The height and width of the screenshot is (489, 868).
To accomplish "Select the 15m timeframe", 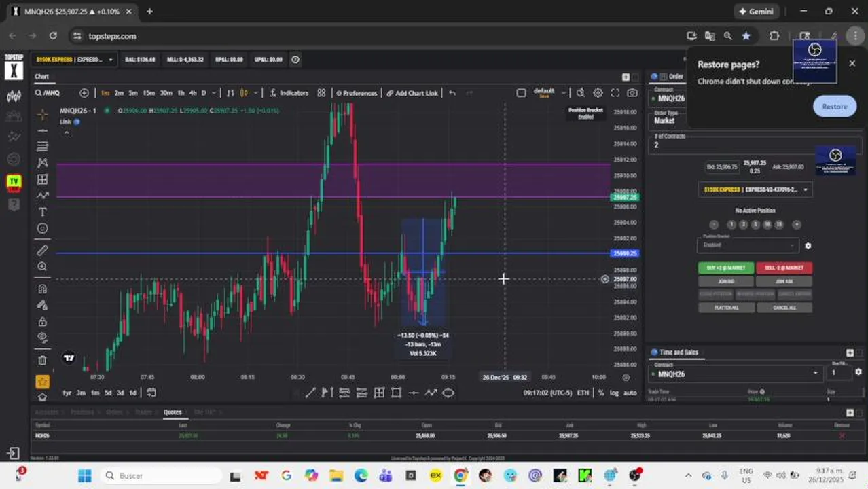I will [149, 93].
